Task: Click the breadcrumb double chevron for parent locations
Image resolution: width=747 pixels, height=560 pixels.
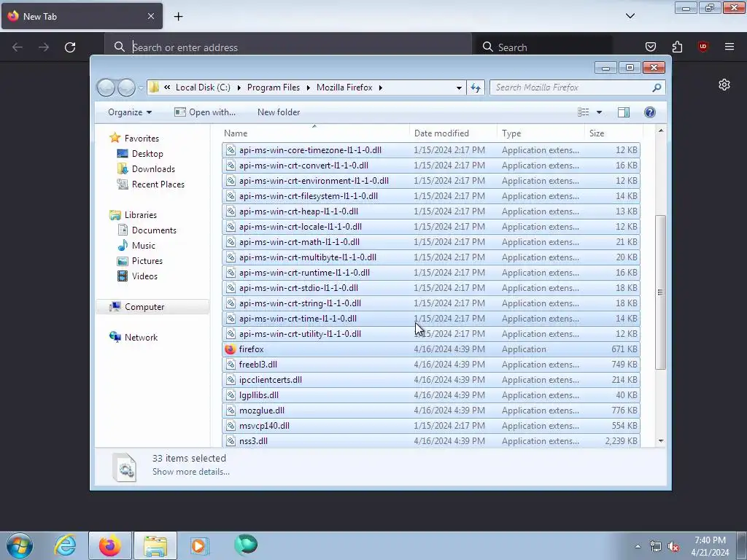Action: coord(167,87)
